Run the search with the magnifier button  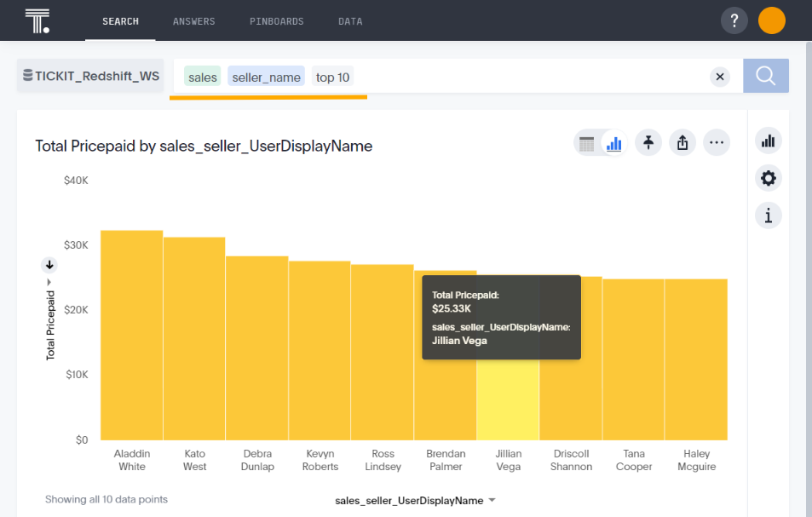(765, 76)
